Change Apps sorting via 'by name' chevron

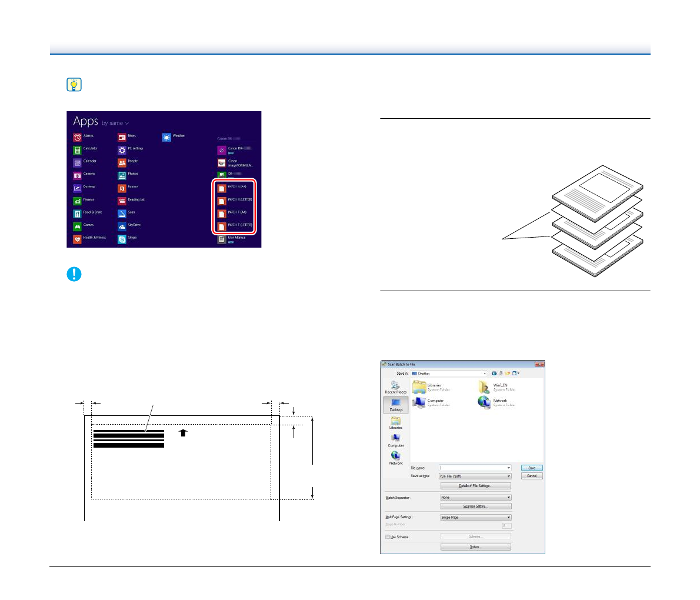(127, 124)
